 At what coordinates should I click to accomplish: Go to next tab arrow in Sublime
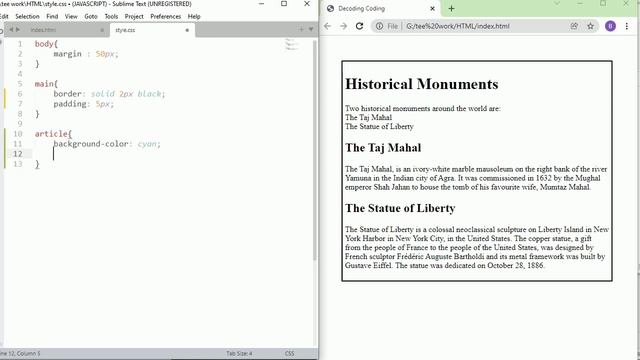pos(18,29)
